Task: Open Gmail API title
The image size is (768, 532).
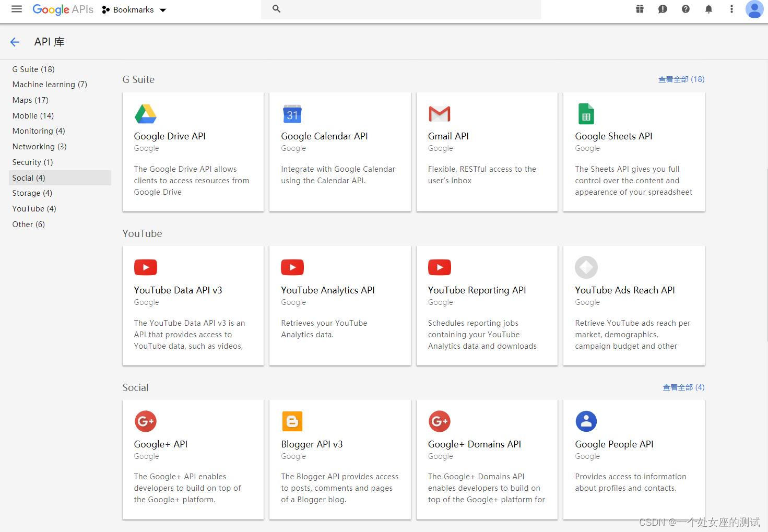Action: click(448, 136)
